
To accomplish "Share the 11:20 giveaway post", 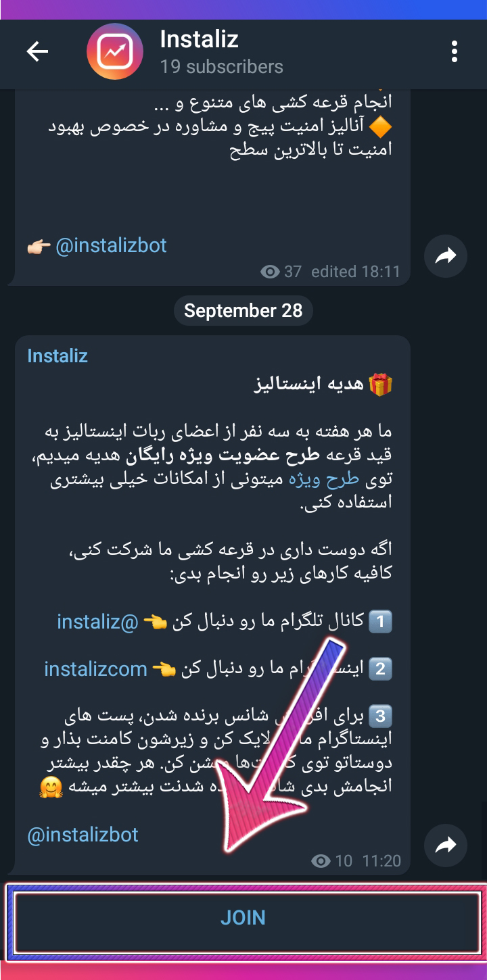I will tap(446, 845).
